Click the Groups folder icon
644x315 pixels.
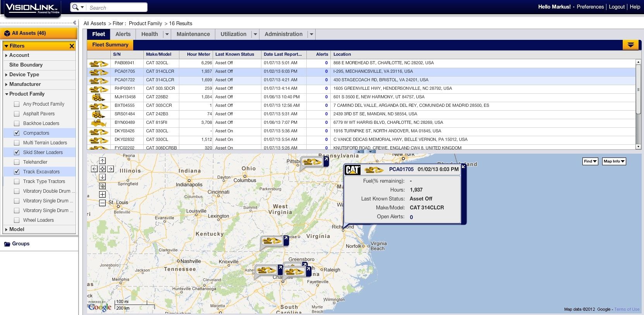pyautogui.click(x=7, y=244)
